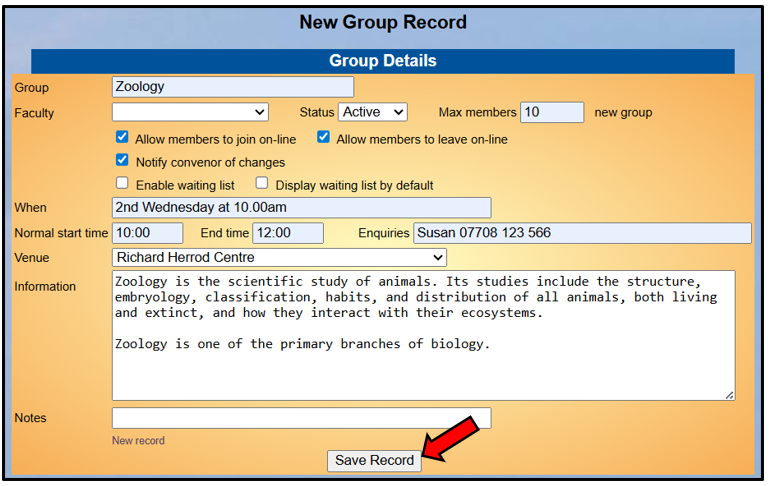Check Display waiting list by default

pyautogui.click(x=262, y=184)
